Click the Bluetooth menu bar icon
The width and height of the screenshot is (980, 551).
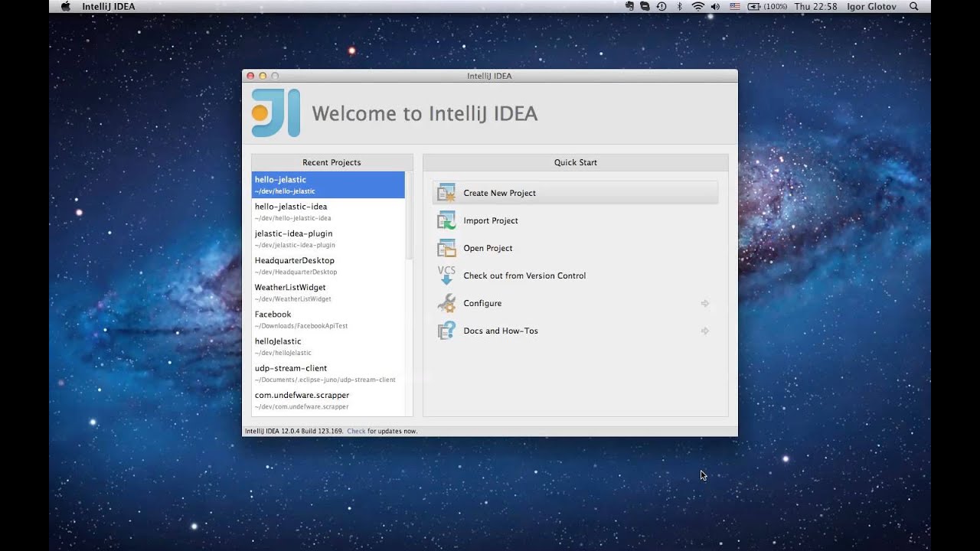[679, 6]
